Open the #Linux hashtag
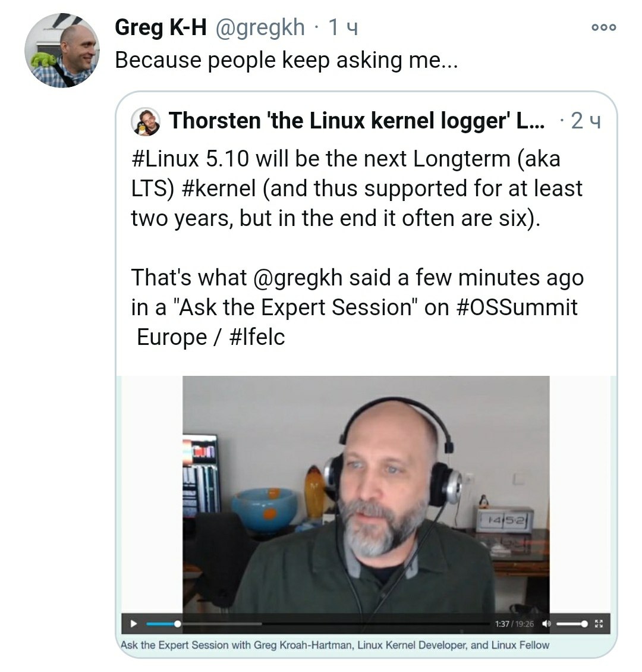The image size is (642, 672). click(165, 159)
